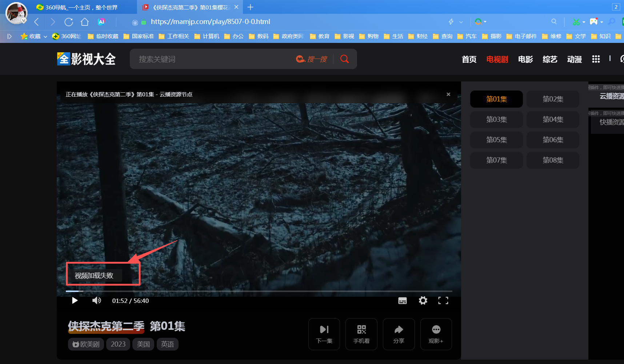Select episode 第07集
This screenshot has height=364, width=624.
(x=496, y=160)
